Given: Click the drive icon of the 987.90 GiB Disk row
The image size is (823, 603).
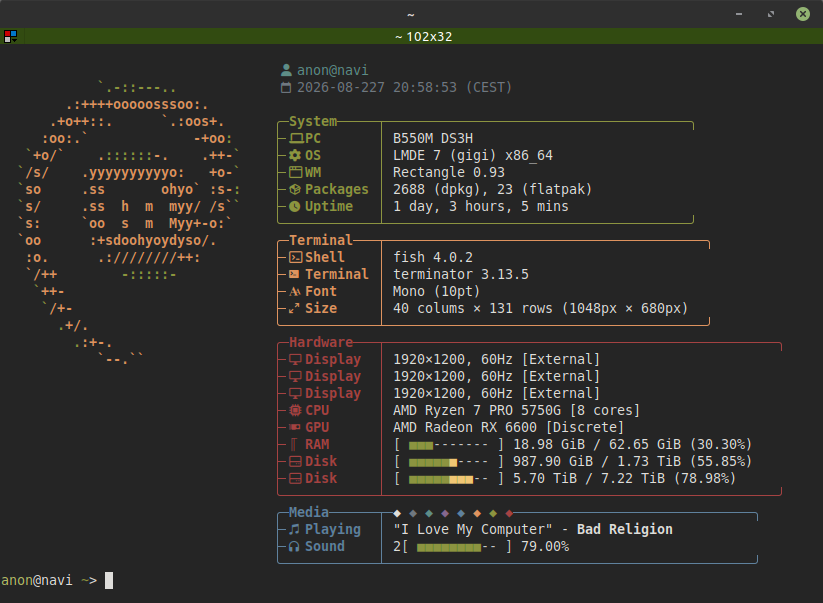Looking at the screenshot, I should tap(296, 461).
